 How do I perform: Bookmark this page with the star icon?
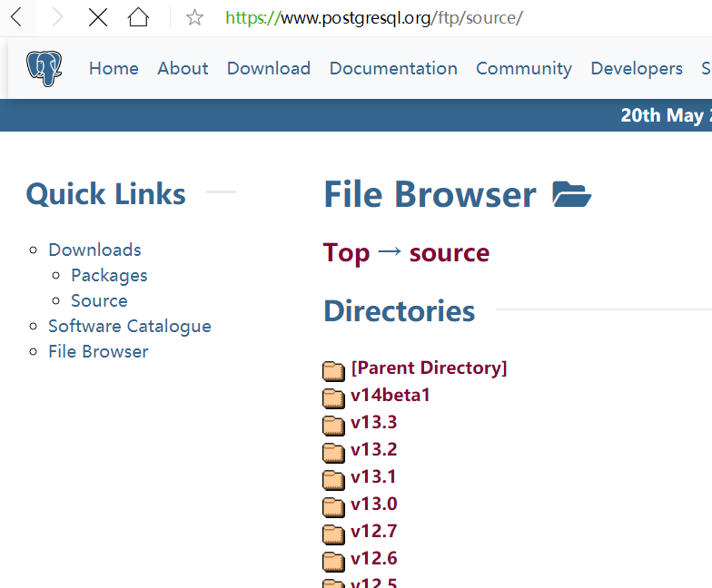(x=194, y=18)
